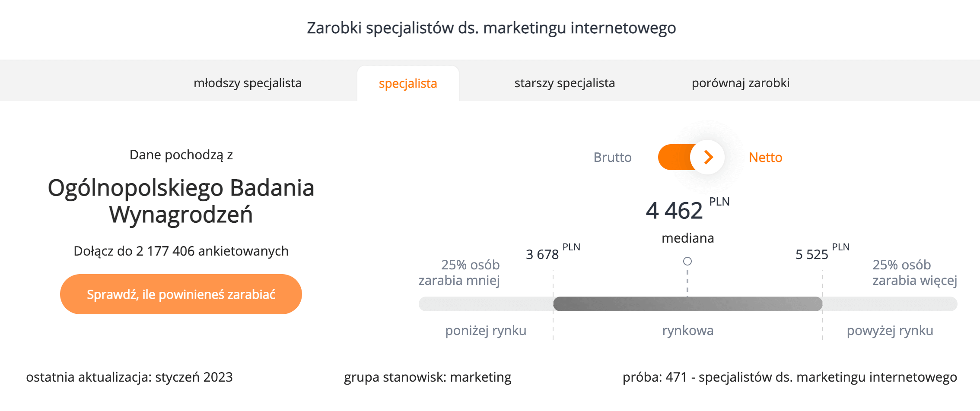Click the poniżej rynku label
Viewport: 980px width, 411px height.
pyautogui.click(x=486, y=331)
